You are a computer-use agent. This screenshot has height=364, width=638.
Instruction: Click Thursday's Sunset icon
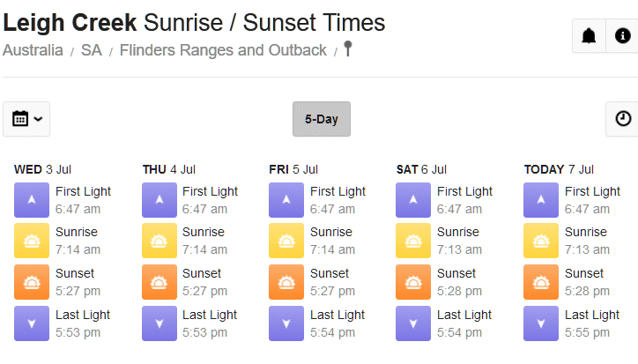[x=159, y=282]
